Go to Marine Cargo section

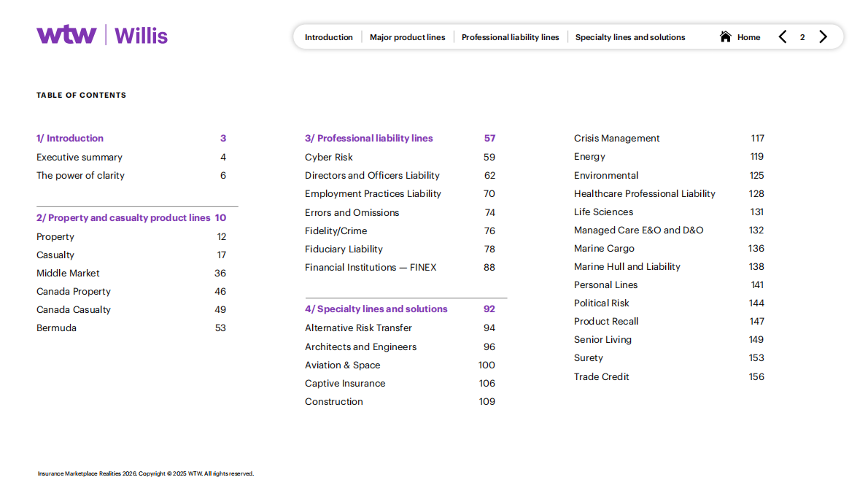604,248
